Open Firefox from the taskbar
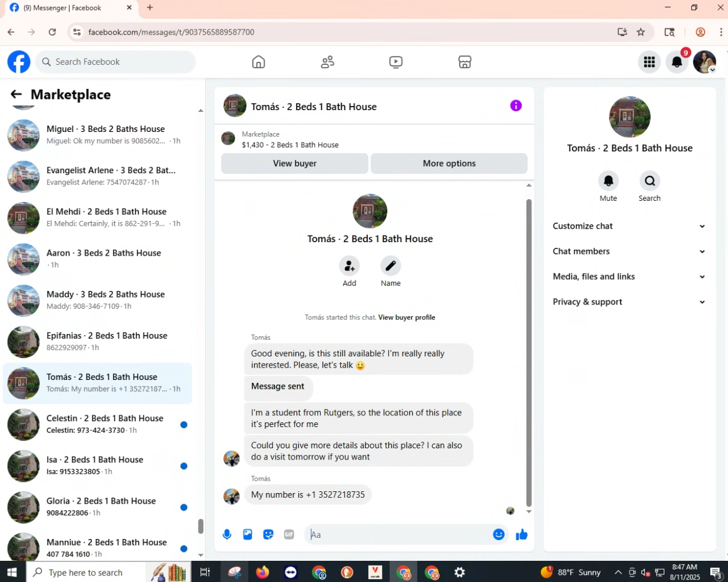Image resolution: width=728 pixels, height=582 pixels. pos(262,572)
